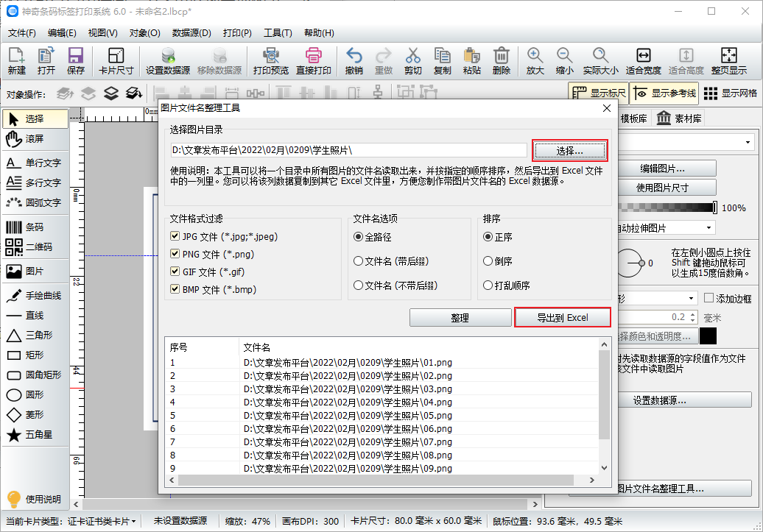763x532 pixels.
Task: Select the 条码 barcode tool
Action: (x=35, y=227)
